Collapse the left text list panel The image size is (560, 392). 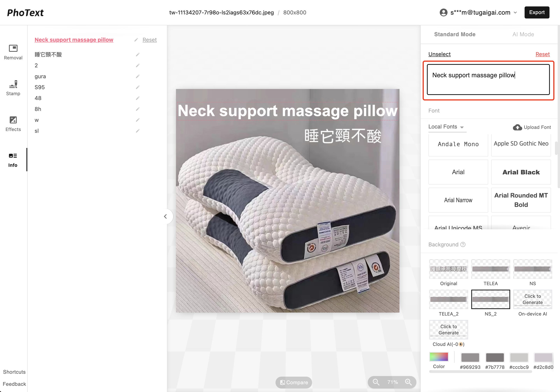coord(165,216)
